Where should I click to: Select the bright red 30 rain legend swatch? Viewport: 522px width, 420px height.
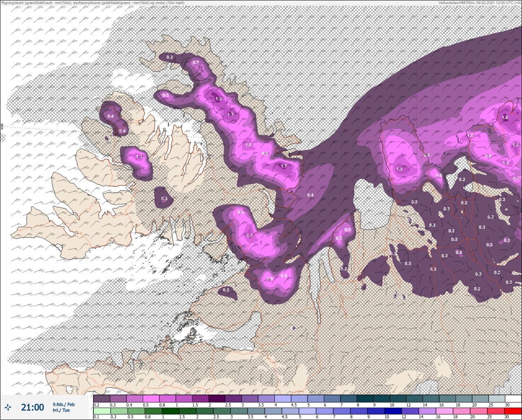pyautogui.click(x=513, y=411)
